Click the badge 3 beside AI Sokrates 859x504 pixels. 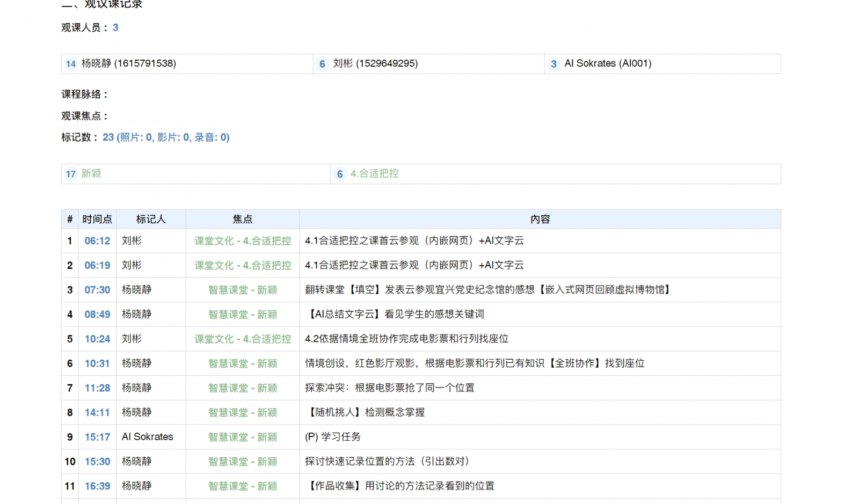click(x=554, y=64)
